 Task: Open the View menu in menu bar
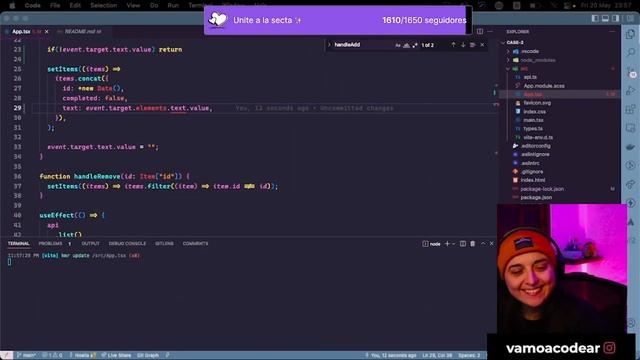pyautogui.click(x=133, y=5)
